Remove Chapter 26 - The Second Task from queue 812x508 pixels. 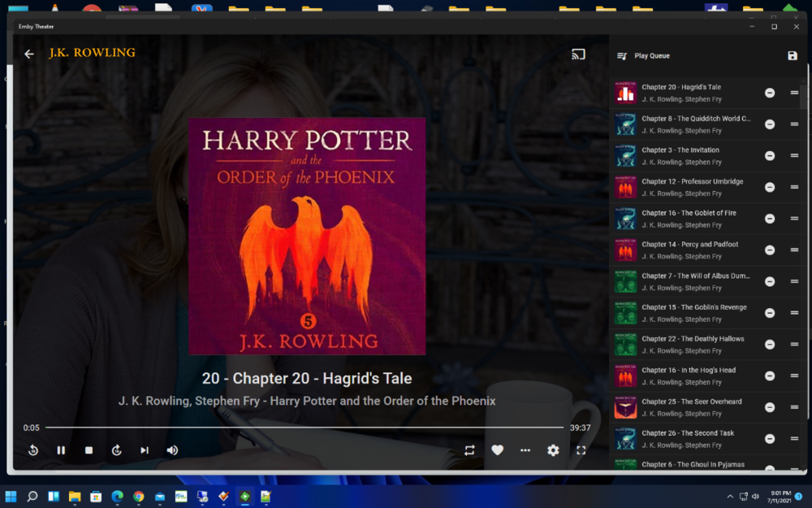coord(770,439)
